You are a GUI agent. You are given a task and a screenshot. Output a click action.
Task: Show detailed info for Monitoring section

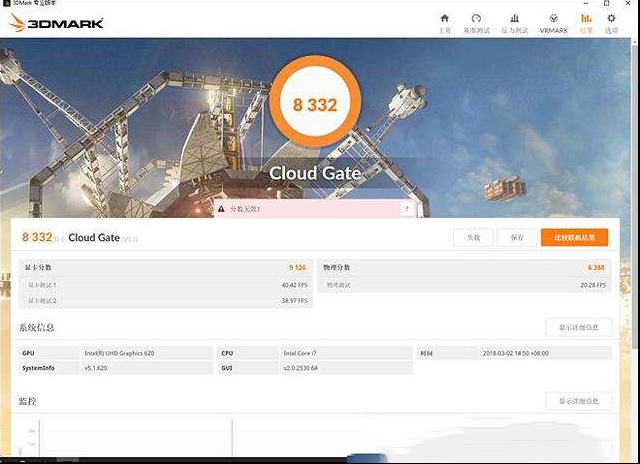pyautogui.click(x=578, y=401)
